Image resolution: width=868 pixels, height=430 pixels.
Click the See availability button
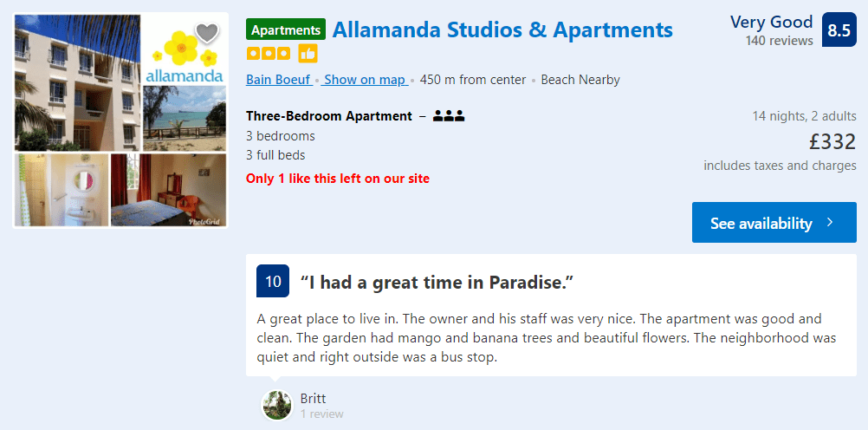[774, 222]
